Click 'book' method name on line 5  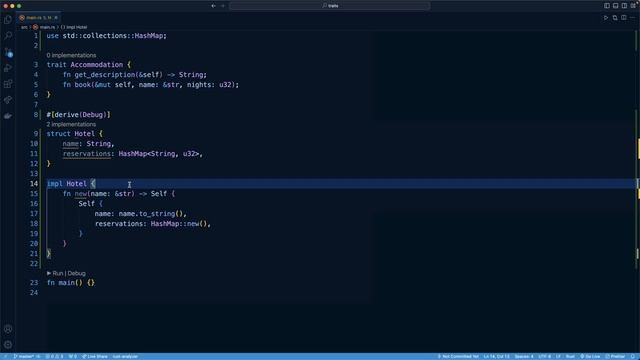[x=82, y=85]
